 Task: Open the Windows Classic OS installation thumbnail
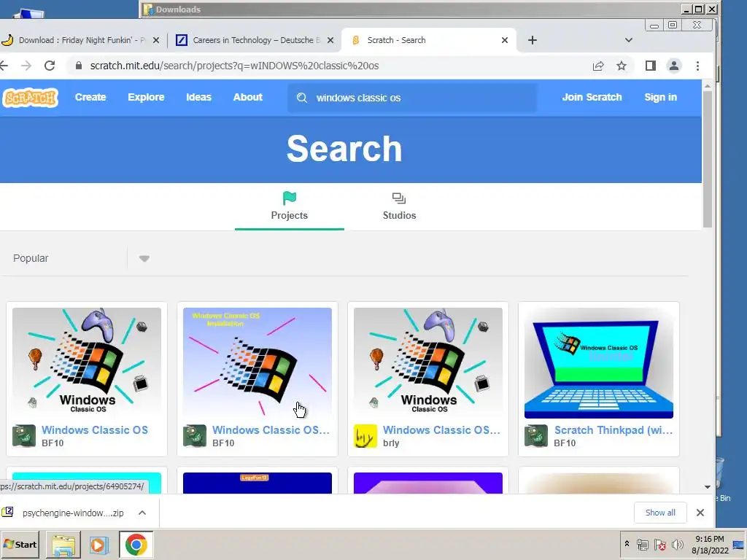(x=258, y=363)
